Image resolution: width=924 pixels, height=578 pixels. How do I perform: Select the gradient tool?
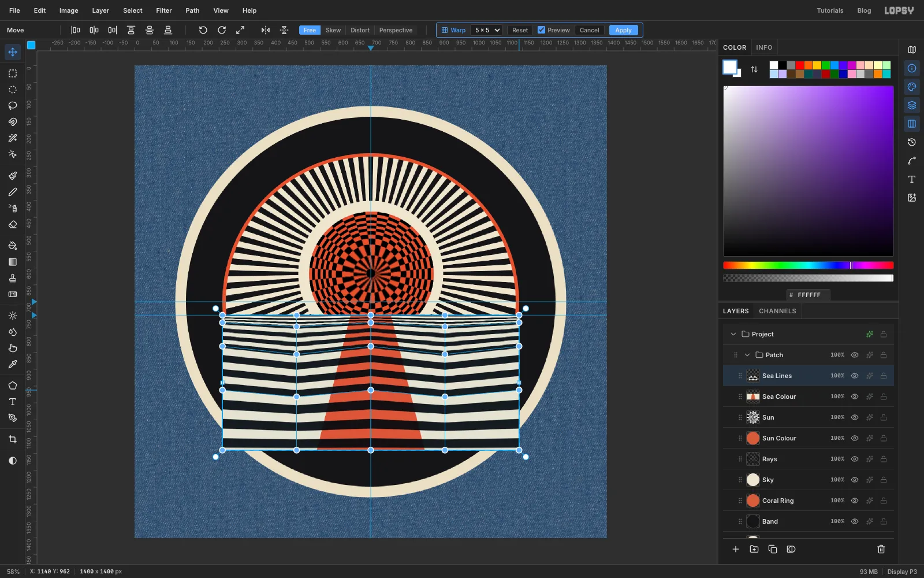pyautogui.click(x=13, y=262)
